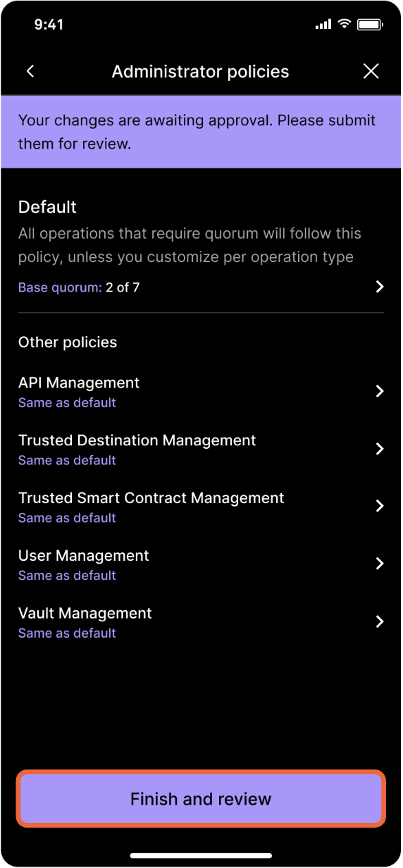Image resolution: width=403 pixels, height=868 pixels.
Task: Expand Trusted Smart Contract Management chevron
Action: tap(380, 506)
